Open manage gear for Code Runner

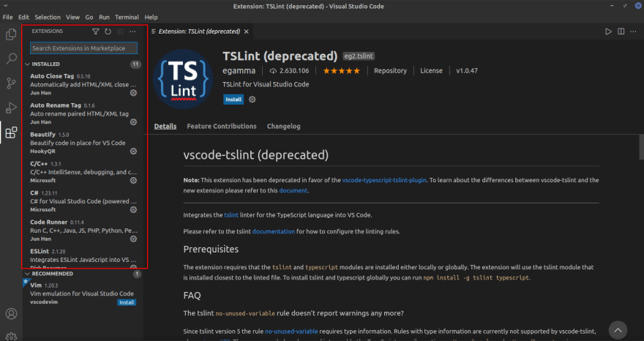click(x=133, y=239)
